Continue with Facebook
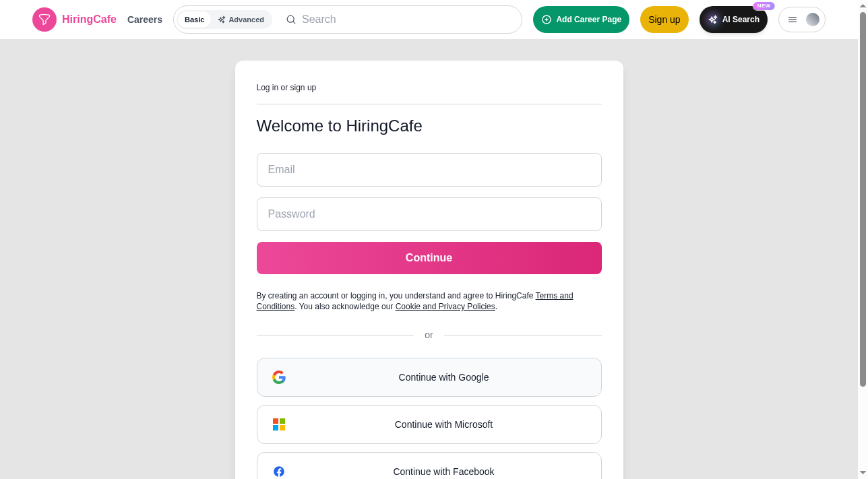 tap(429, 466)
